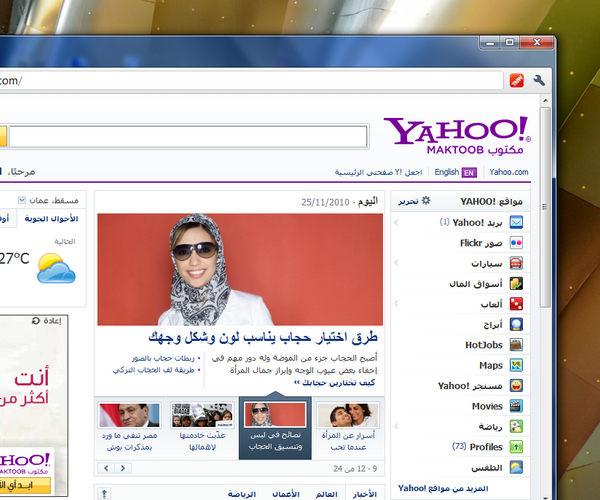Open طريقة لف الحجاب التركي link
Image resolution: width=600 pixels, height=500 pixels.
coord(153,370)
